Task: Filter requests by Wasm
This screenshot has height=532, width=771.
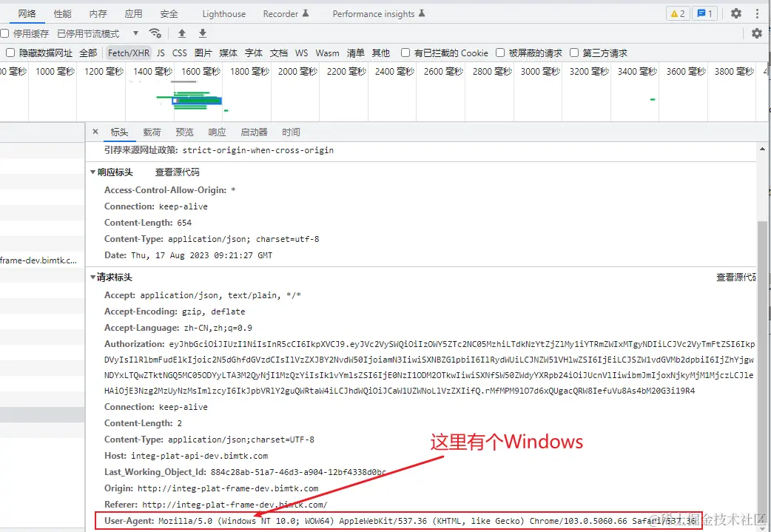Action: [328, 53]
